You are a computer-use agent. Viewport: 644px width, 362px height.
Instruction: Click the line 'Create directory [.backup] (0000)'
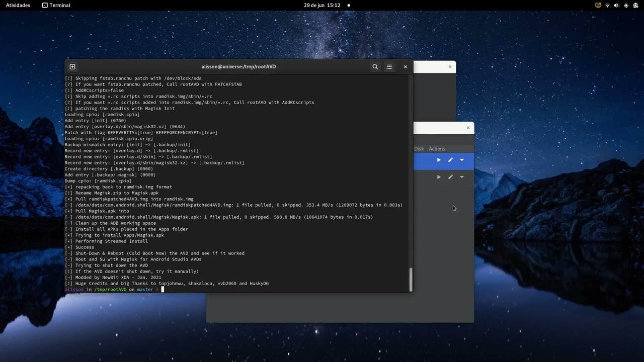109,169
